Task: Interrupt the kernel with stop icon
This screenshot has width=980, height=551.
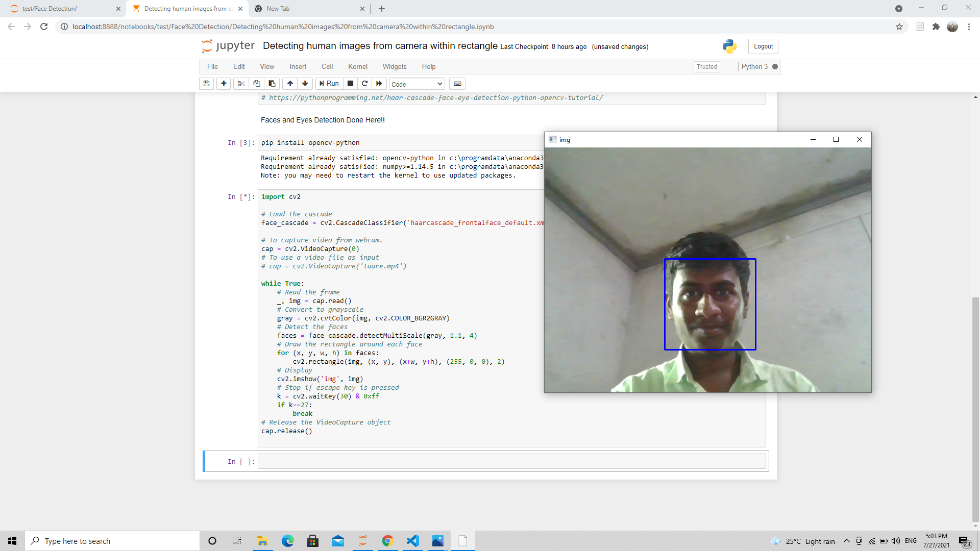Action: click(350, 83)
